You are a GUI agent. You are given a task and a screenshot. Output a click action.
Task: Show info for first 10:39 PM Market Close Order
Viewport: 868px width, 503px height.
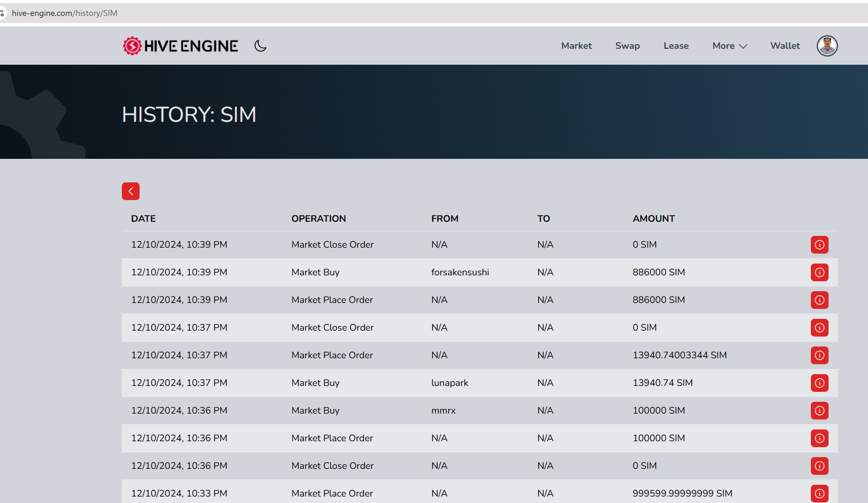coord(820,245)
